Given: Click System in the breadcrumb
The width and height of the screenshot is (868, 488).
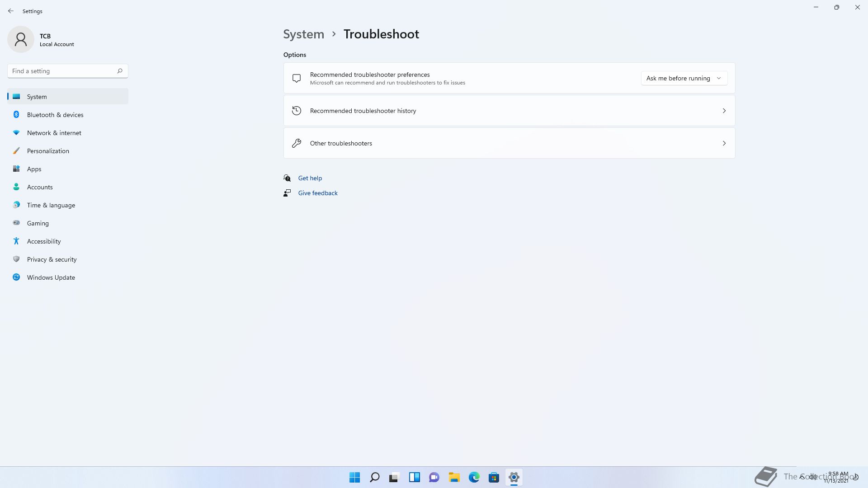Looking at the screenshot, I should tap(303, 34).
